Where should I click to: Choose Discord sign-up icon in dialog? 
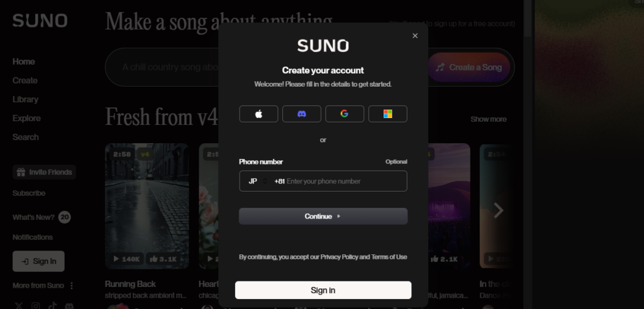click(301, 114)
